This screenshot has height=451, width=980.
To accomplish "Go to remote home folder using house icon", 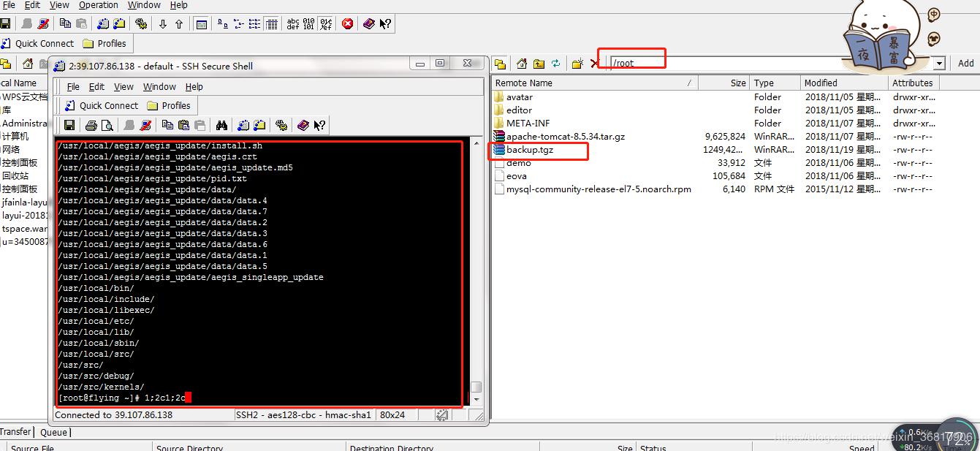I will (x=522, y=64).
